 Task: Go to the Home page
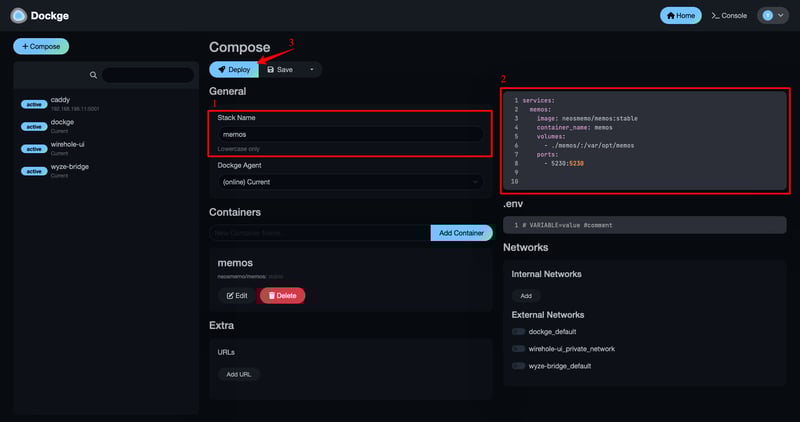(x=680, y=16)
